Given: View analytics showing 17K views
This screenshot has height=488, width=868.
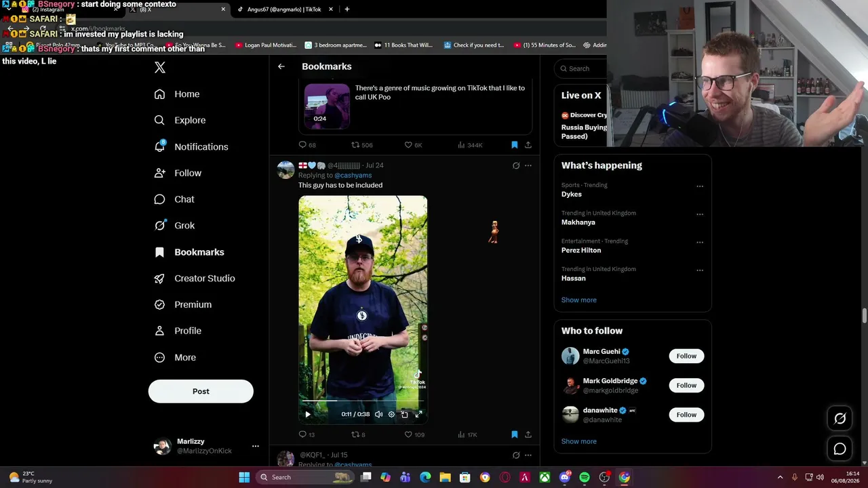Looking at the screenshot, I should pyautogui.click(x=468, y=434).
